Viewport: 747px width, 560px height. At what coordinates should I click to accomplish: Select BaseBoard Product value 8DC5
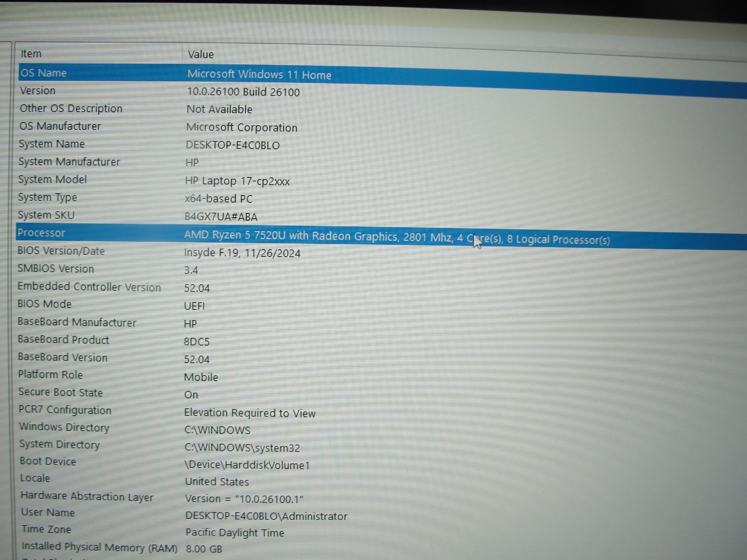pos(197,342)
